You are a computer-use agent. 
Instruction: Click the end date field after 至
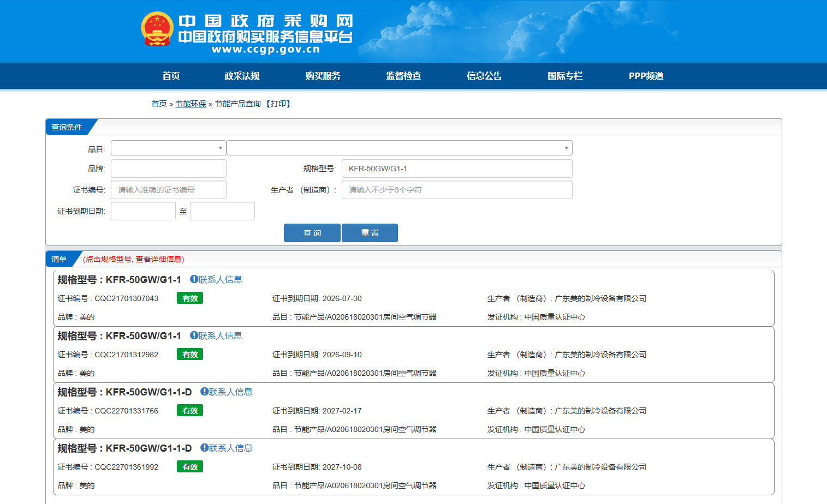(222, 211)
